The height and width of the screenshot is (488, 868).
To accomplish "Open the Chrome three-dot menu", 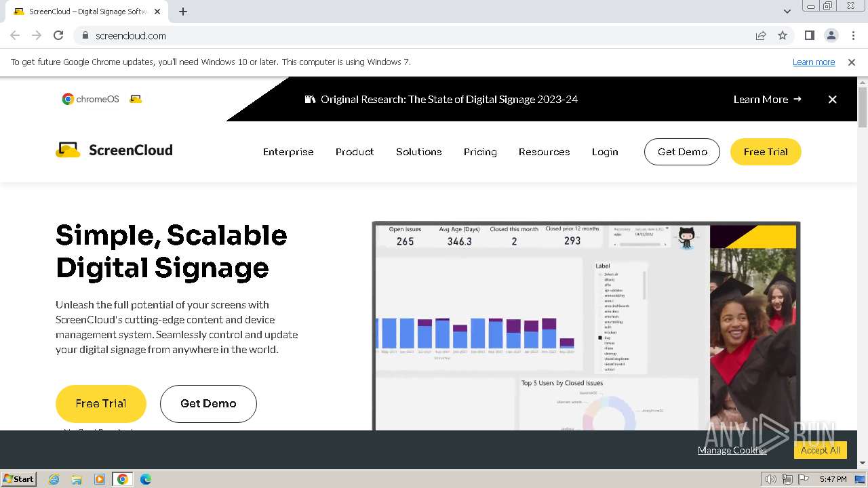I will tap(852, 35).
